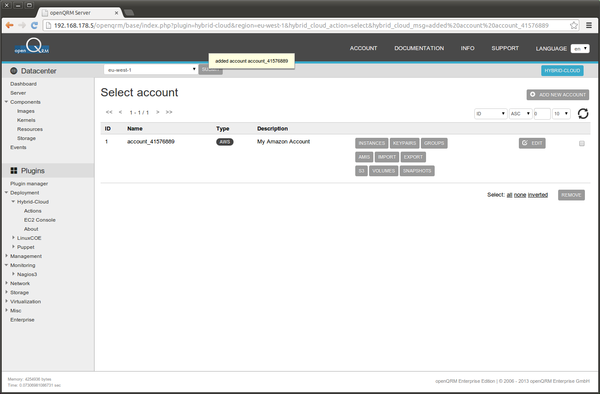Click the GROUPS button
The image size is (600, 394).
click(x=434, y=143)
